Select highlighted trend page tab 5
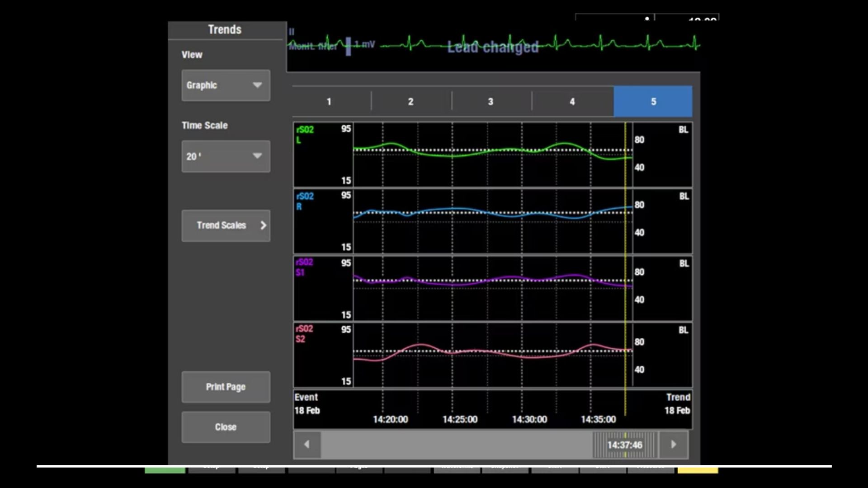 coord(653,102)
